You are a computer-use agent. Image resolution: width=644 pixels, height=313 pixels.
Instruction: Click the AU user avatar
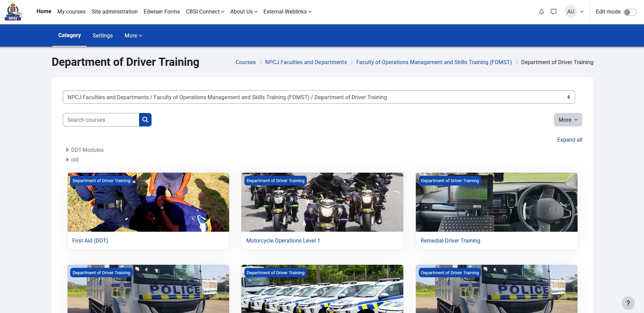pyautogui.click(x=571, y=12)
